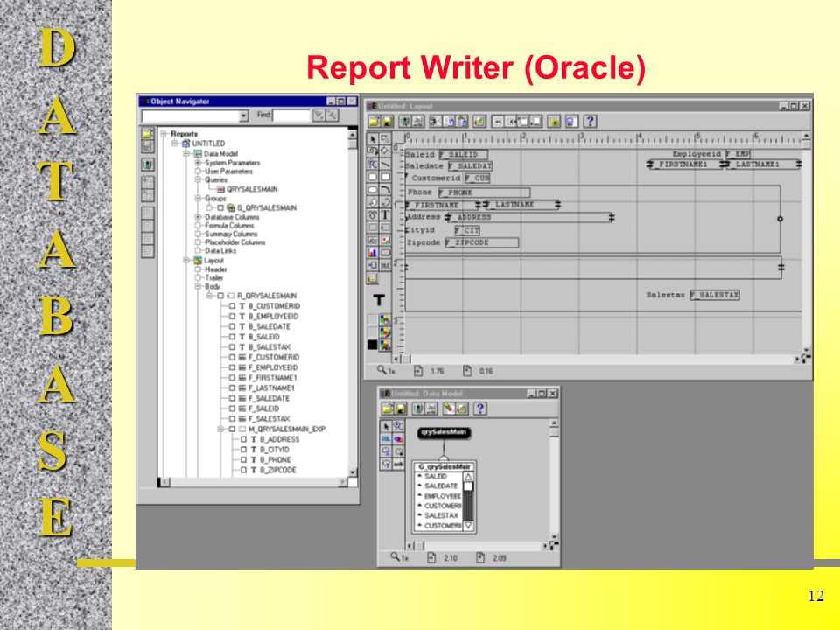
Task: Select the pointer tool in Data Model palette
Action: (386, 427)
